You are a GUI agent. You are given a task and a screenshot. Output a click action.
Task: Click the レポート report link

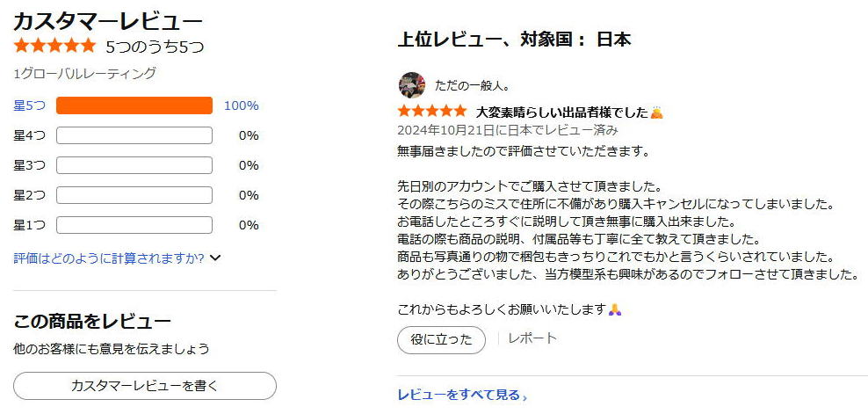click(532, 338)
